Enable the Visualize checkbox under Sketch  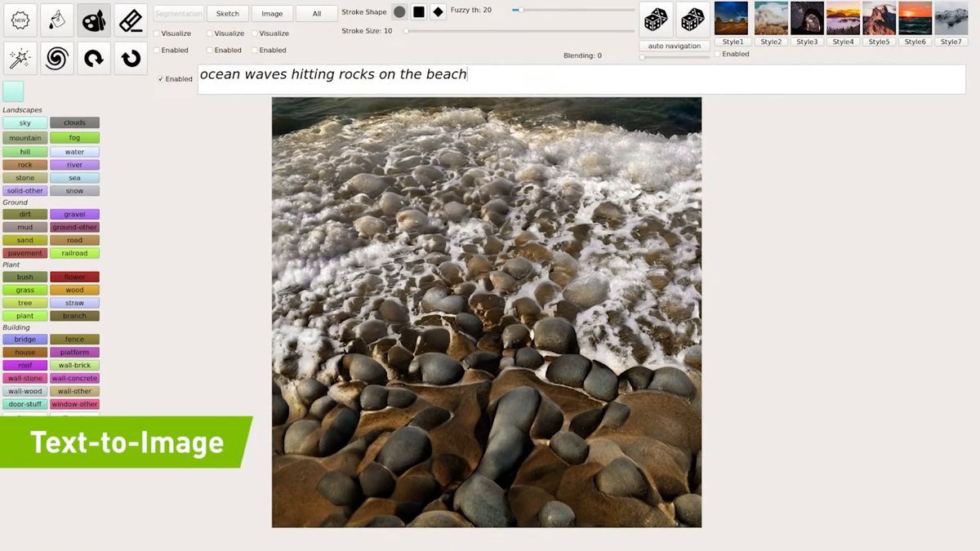(210, 33)
